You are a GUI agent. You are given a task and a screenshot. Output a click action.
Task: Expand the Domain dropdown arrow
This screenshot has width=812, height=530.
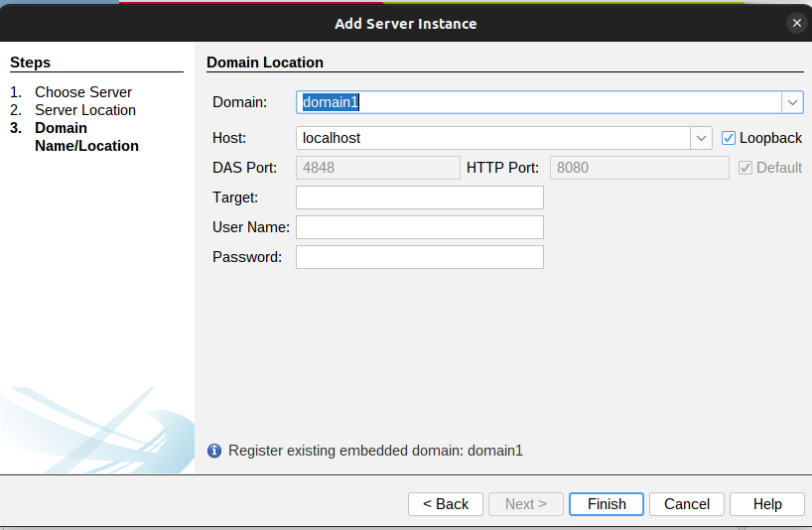(791, 102)
